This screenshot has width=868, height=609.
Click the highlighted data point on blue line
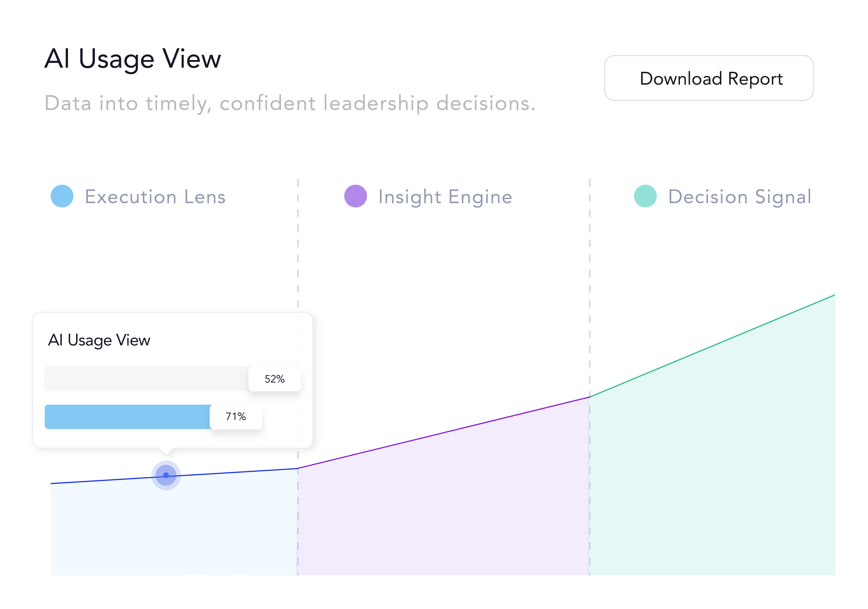click(166, 475)
